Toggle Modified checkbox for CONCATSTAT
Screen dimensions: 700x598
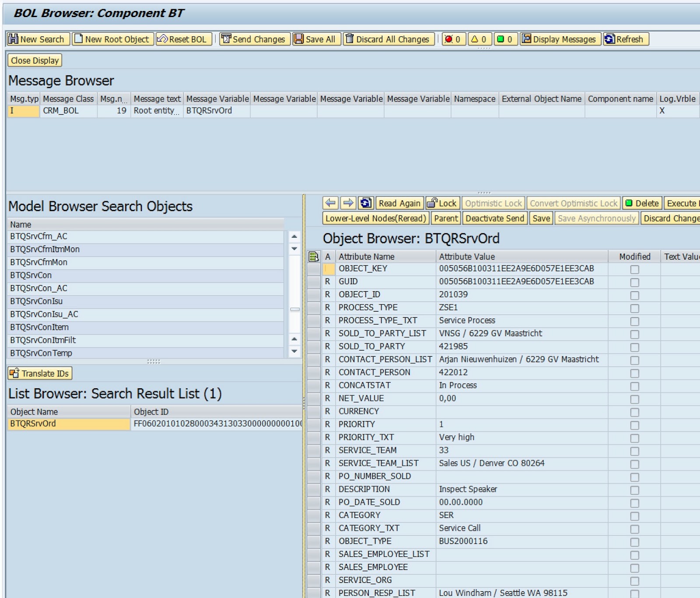tap(634, 386)
